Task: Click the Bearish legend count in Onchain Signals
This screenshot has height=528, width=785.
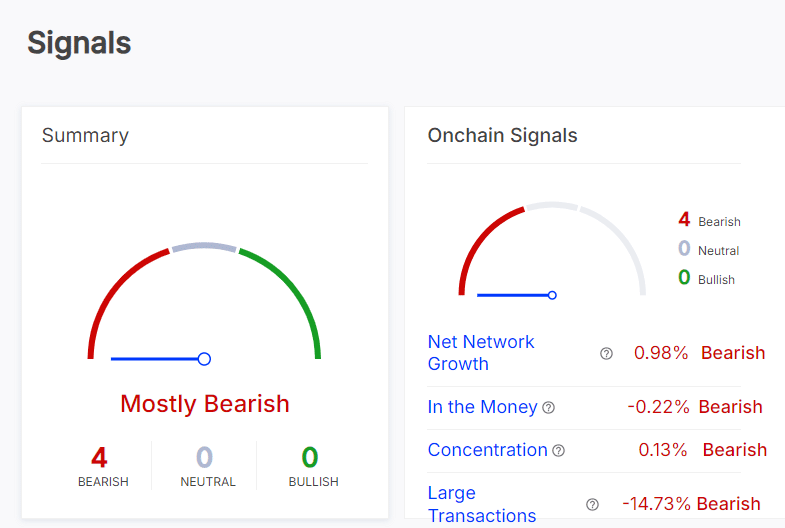Action: click(684, 220)
